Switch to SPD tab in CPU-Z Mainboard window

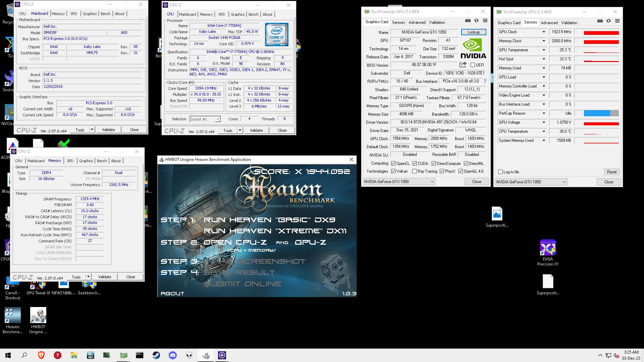(x=74, y=14)
